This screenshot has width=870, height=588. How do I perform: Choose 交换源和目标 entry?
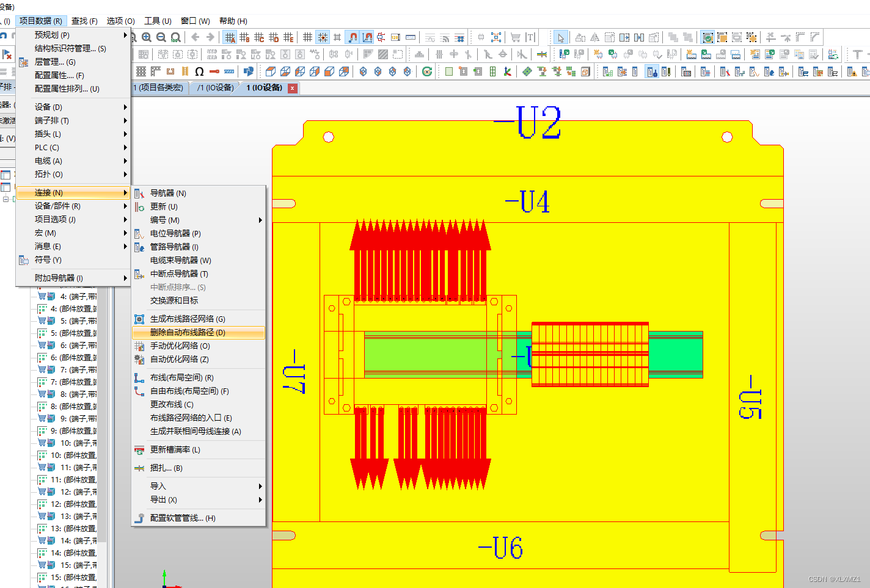199,300
